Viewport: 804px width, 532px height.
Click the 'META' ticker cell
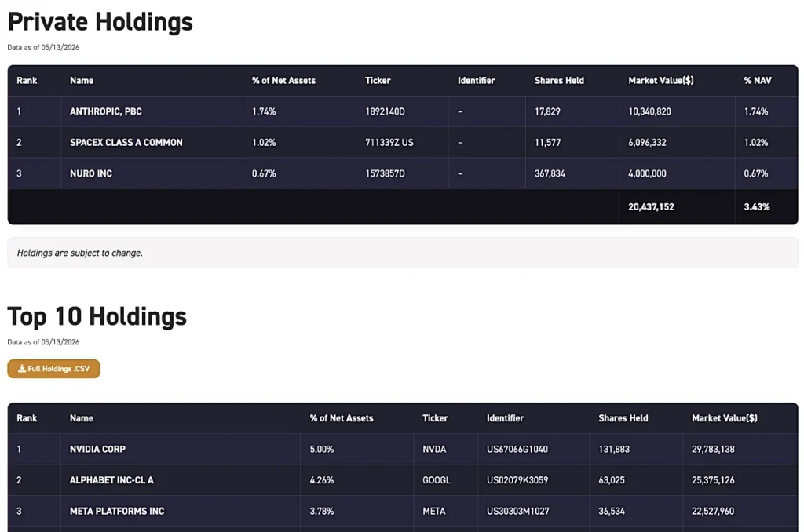433,511
